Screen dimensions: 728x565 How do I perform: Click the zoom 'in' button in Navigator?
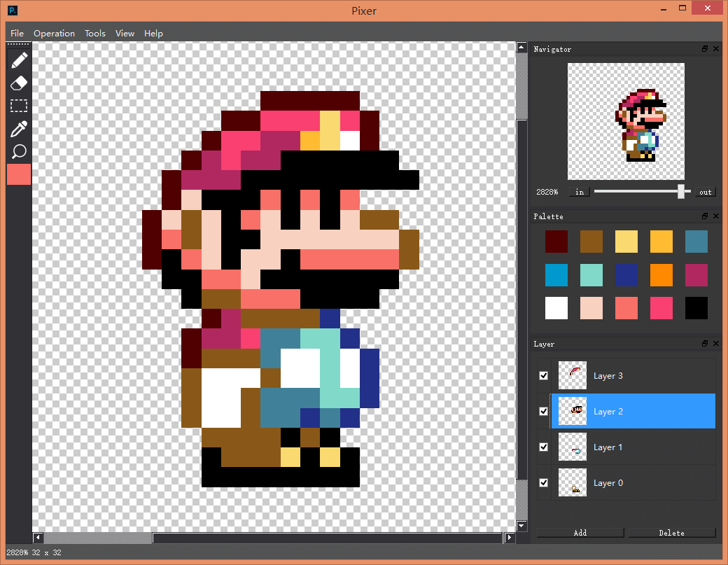[580, 192]
